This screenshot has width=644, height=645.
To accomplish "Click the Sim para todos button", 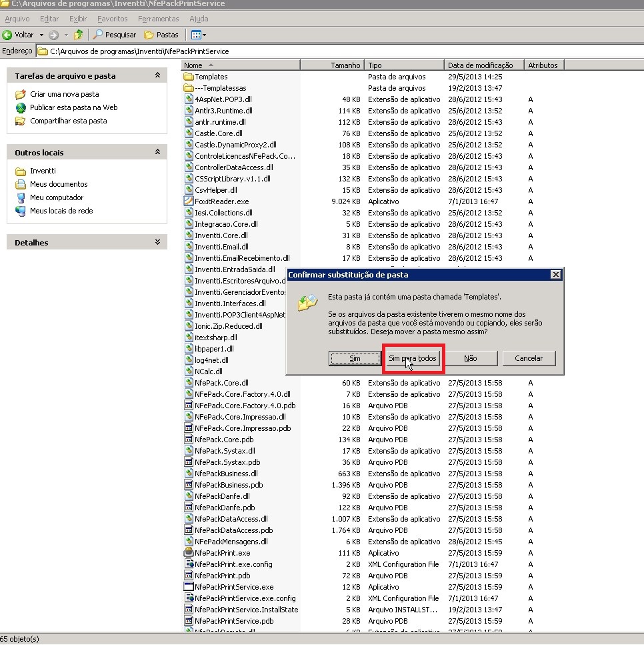I will click(413, 359).
